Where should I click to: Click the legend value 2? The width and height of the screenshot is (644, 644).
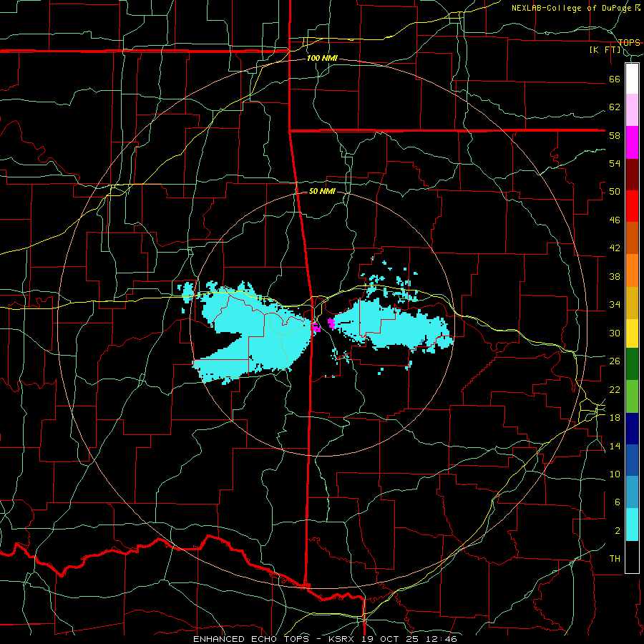pos(617,531)
